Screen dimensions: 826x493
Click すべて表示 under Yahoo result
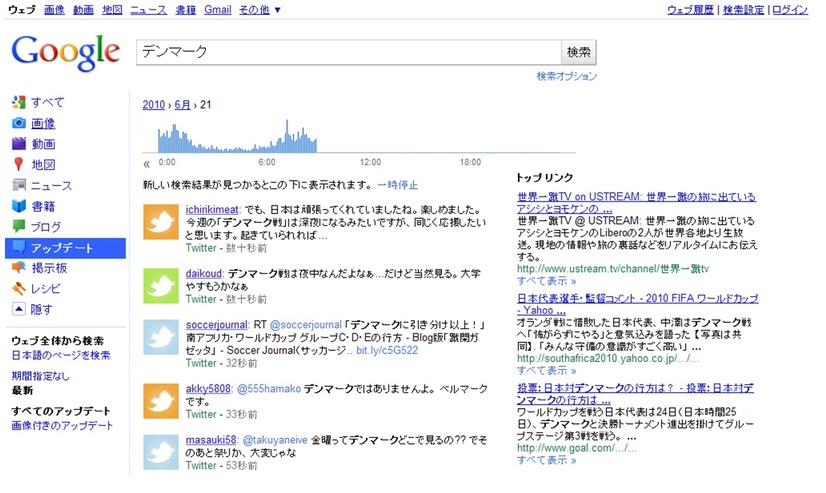pyautogui.click(x=546, y=370)
